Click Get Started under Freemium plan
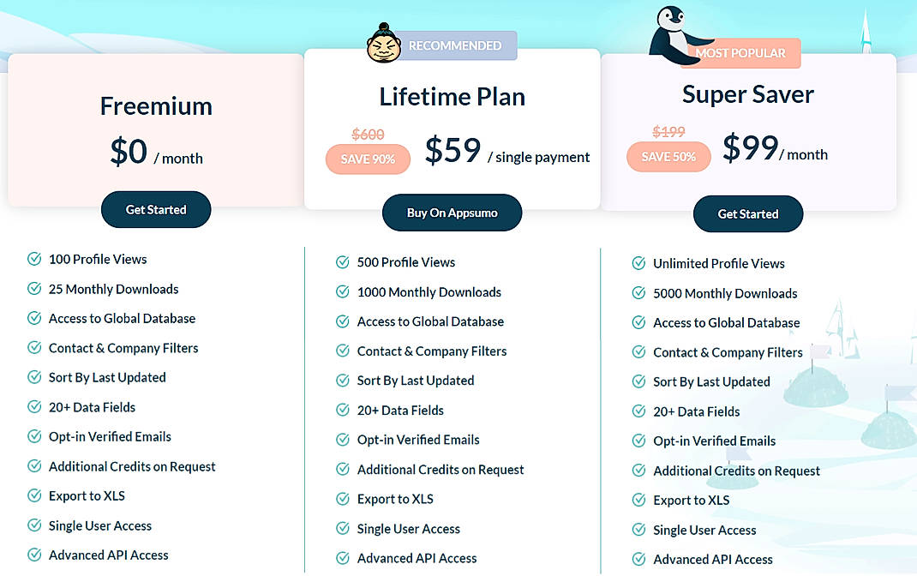This screenshot has height=588, width=917. 155,208
